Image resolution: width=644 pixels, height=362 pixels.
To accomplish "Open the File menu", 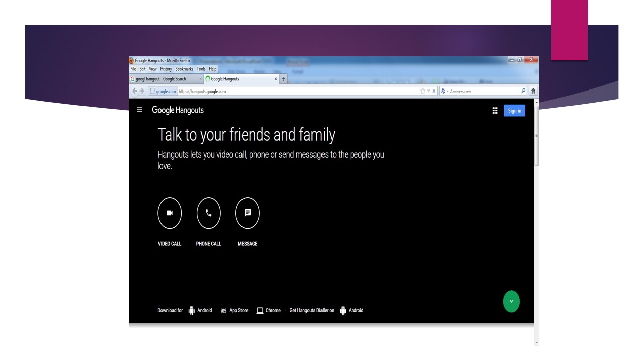I will [x=134, y=69].
